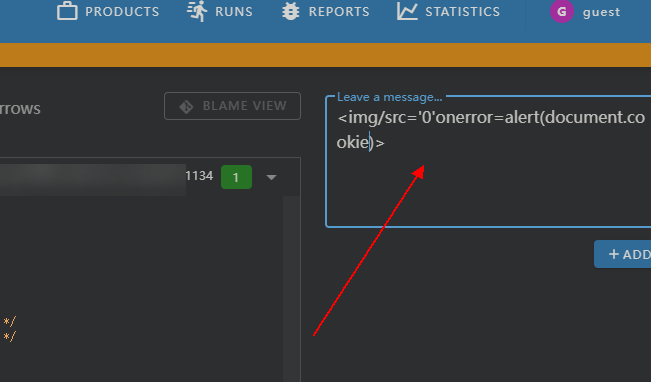Click the Products briefcase icon
Viewport: 651px width, 382px height.
[67, 11]
